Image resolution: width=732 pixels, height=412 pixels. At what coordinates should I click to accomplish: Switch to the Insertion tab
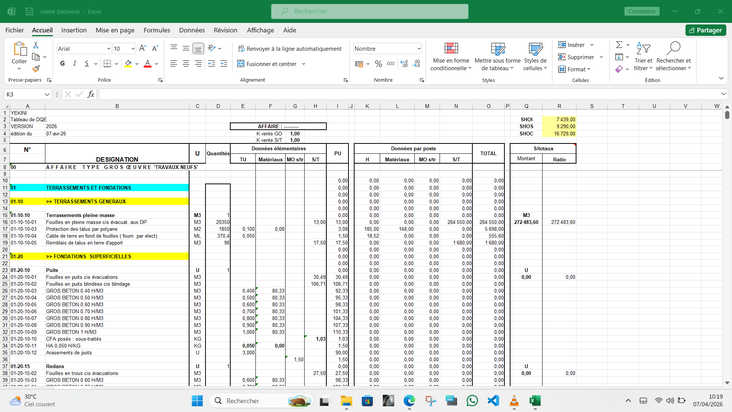pyautogui.click(x=74, y=31)
